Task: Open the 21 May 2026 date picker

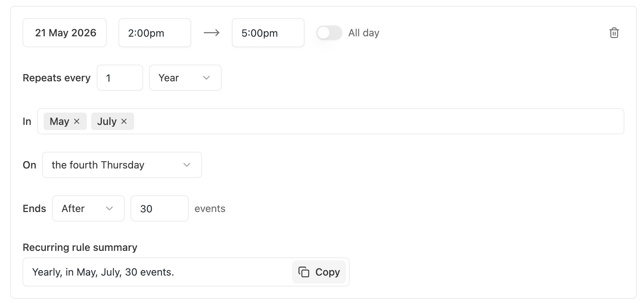Action: pos(65,33)
